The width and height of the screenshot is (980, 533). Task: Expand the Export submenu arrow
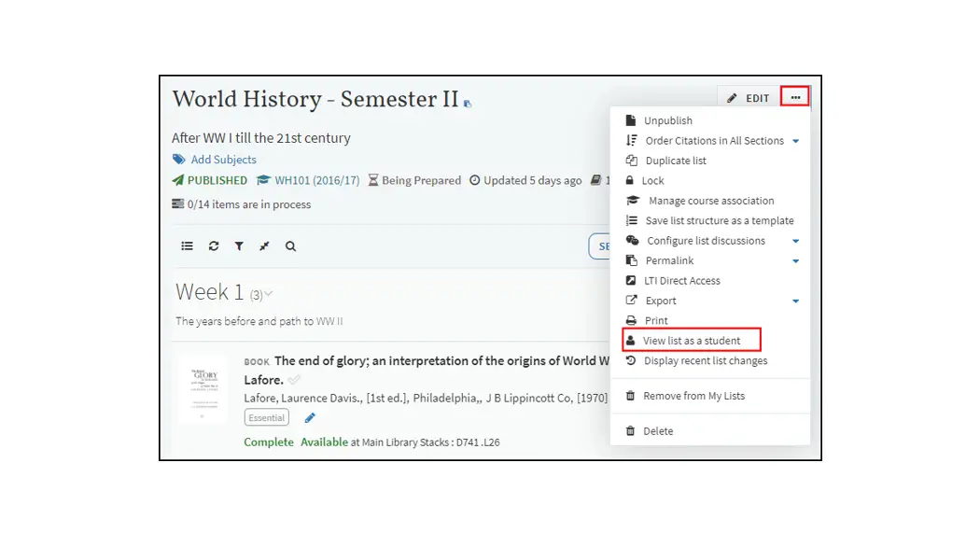point(795,302)
